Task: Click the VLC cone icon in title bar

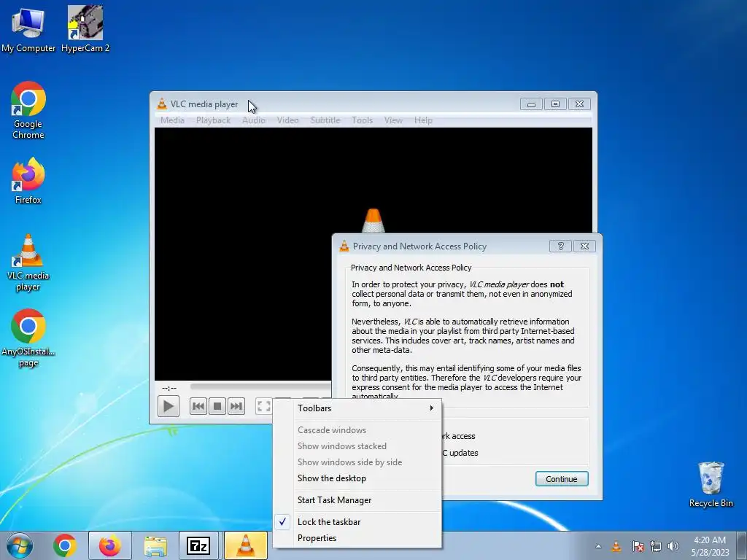Action: [162, 104]
